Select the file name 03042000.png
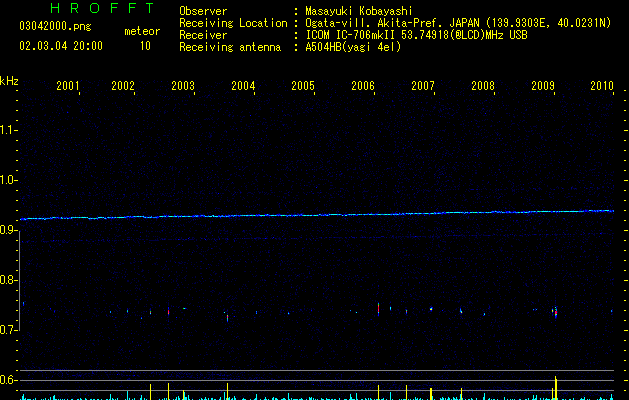 click(x=55, y=26)
